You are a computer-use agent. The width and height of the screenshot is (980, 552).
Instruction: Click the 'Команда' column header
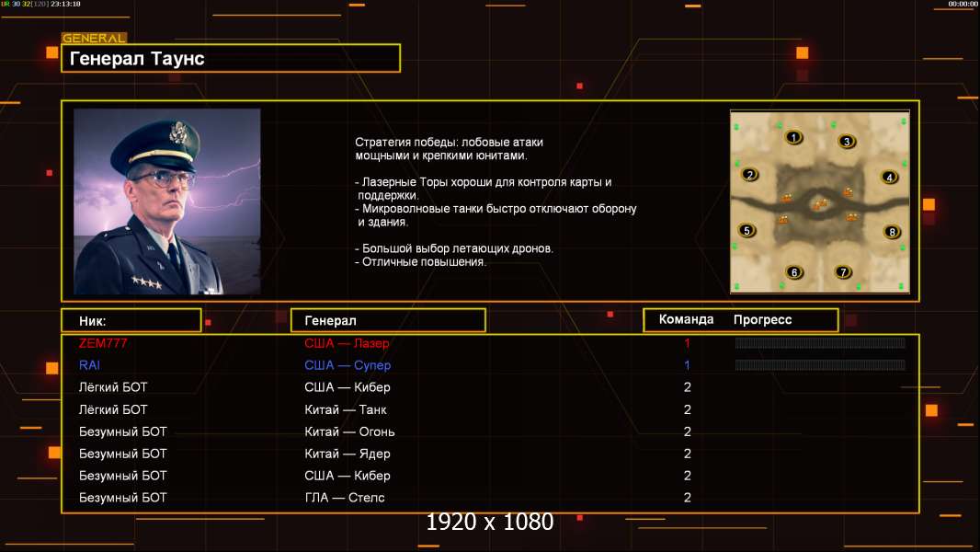tap(686, 319)
